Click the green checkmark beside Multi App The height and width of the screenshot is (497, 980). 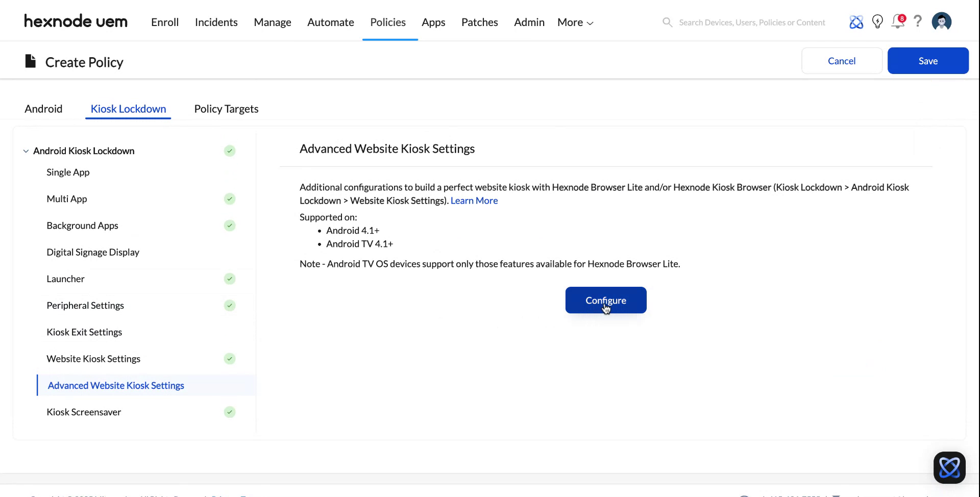click(230, 199)
